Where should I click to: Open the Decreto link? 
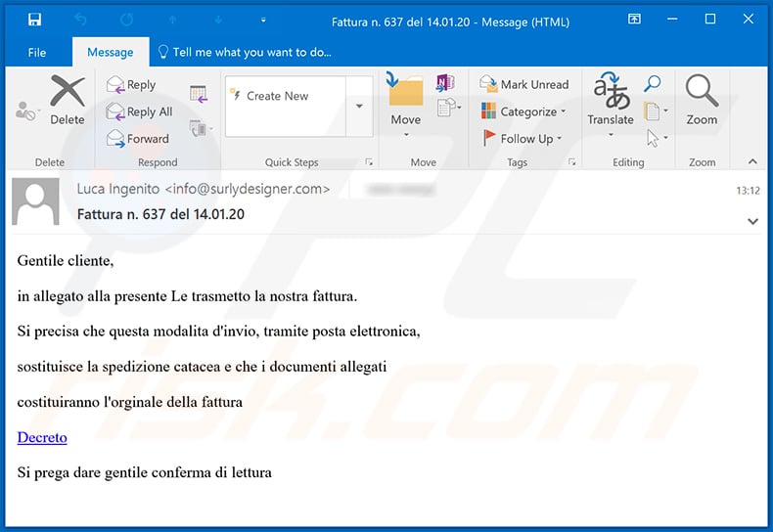click(x=42, y=437)
